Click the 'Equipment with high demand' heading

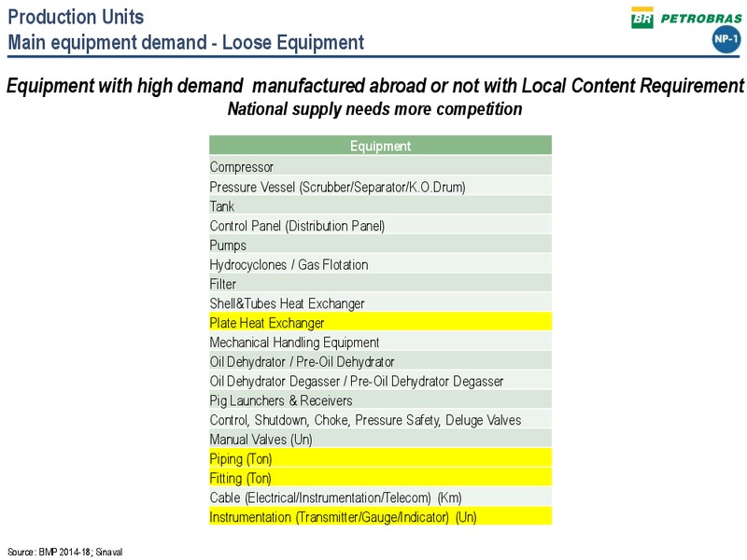tap(375, 86)
